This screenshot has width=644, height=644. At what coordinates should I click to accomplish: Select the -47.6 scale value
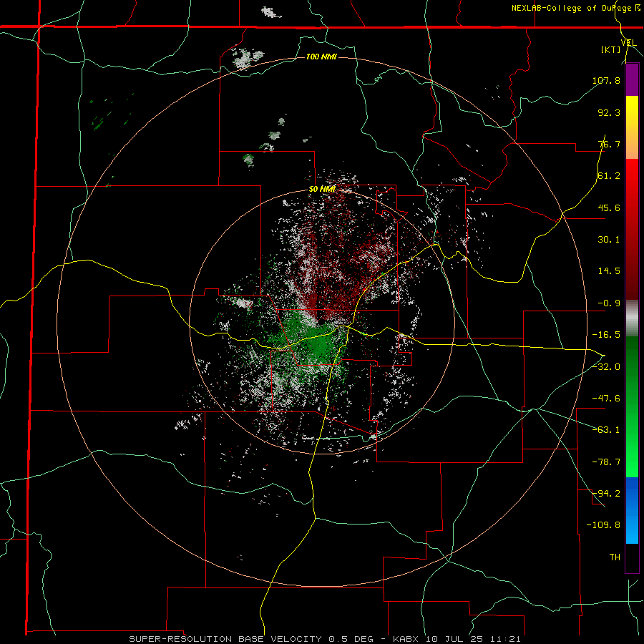tap(606, 399)
